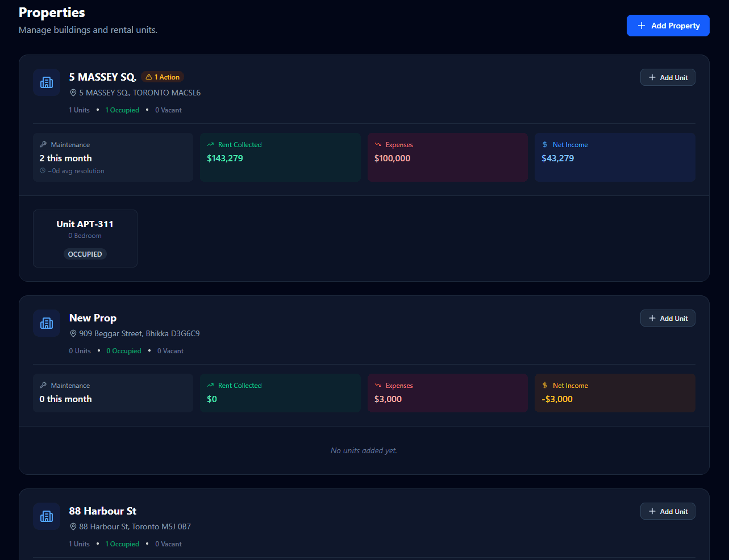Click the warning icon in 1 Action badge
This screenshot has height=560, width=729.
coord(149,77)
